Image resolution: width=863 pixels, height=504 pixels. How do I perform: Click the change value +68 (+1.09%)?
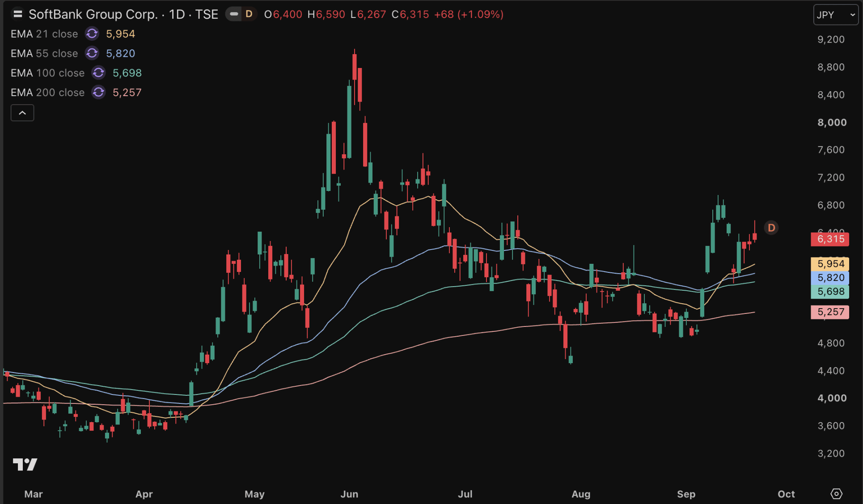pos(469,14)
